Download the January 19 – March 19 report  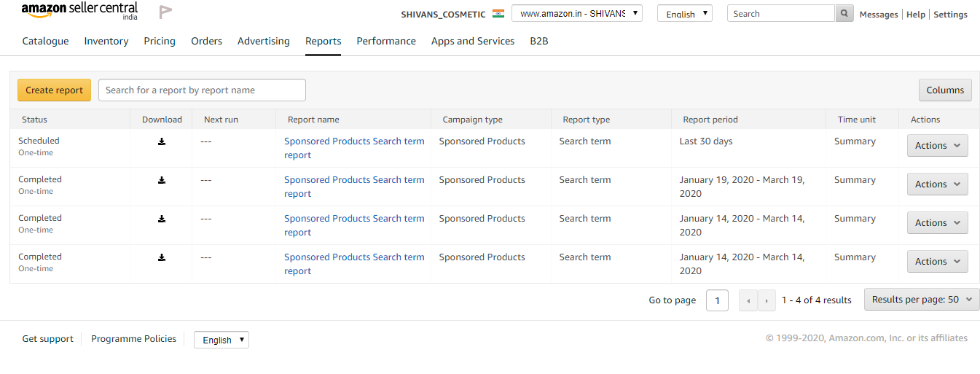pos(162,180)
